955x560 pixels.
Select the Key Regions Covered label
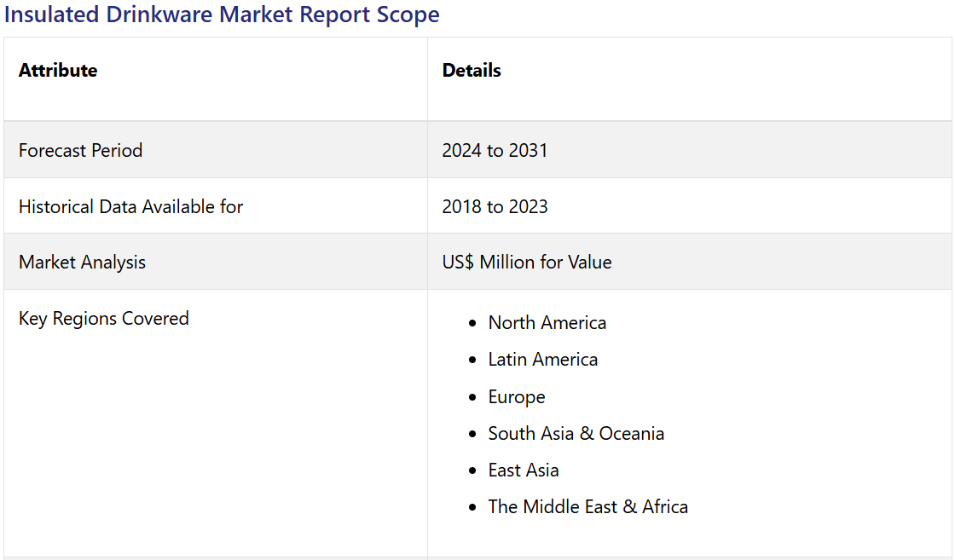(x=104, y=319)
